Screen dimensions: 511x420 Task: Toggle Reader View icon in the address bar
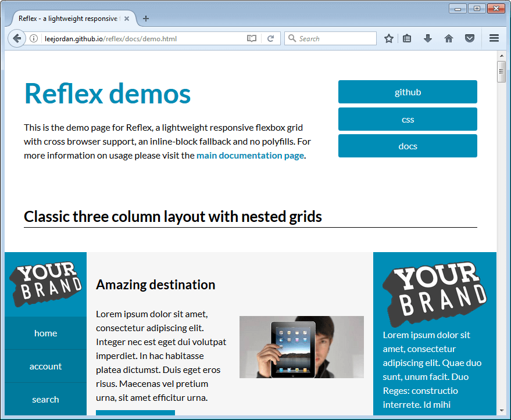click(x=251, y=39)
